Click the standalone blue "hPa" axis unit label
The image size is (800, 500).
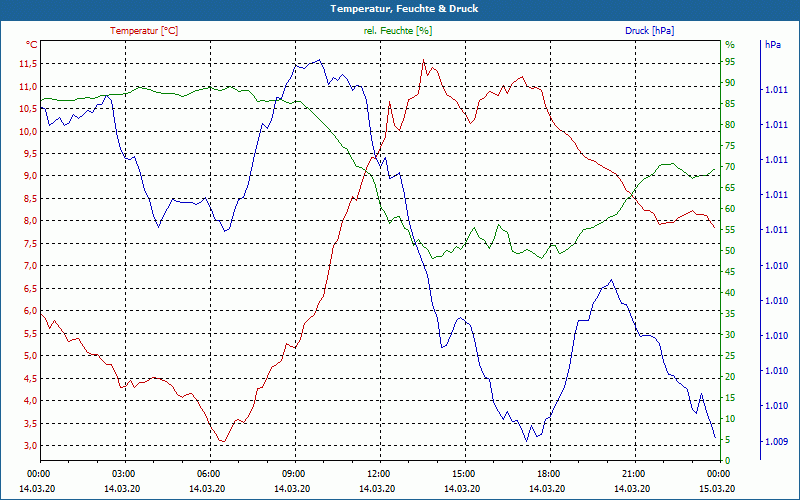coord(773,45)
